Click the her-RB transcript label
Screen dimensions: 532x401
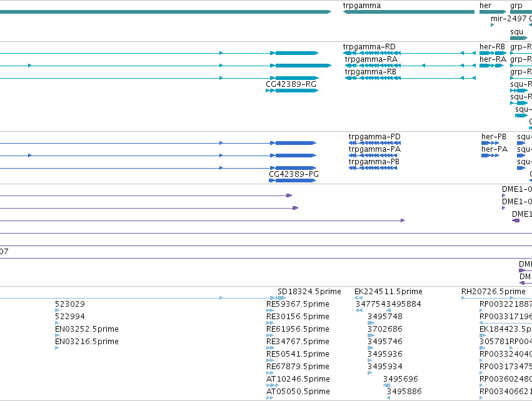[x=493, y=47]
